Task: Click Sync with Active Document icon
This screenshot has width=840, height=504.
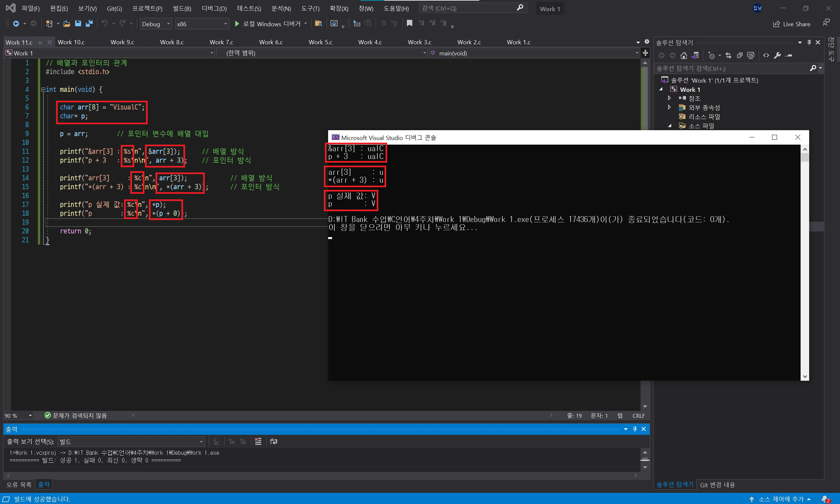Action: click(x=728, y=55)
